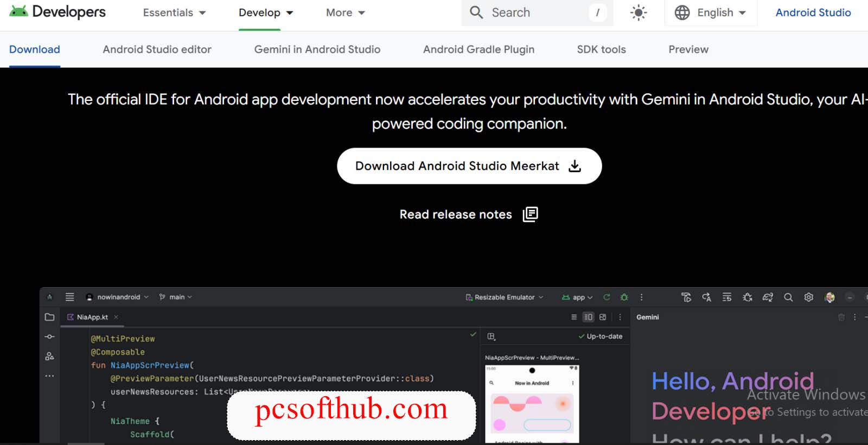This screenshot has width=868, height=445.
Task: Click the Commit icon in IDE sidebar
Action: click(49, 336)
